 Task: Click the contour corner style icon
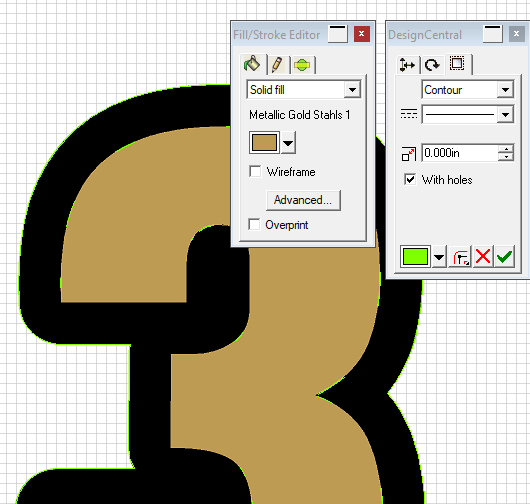click(460, 256)
